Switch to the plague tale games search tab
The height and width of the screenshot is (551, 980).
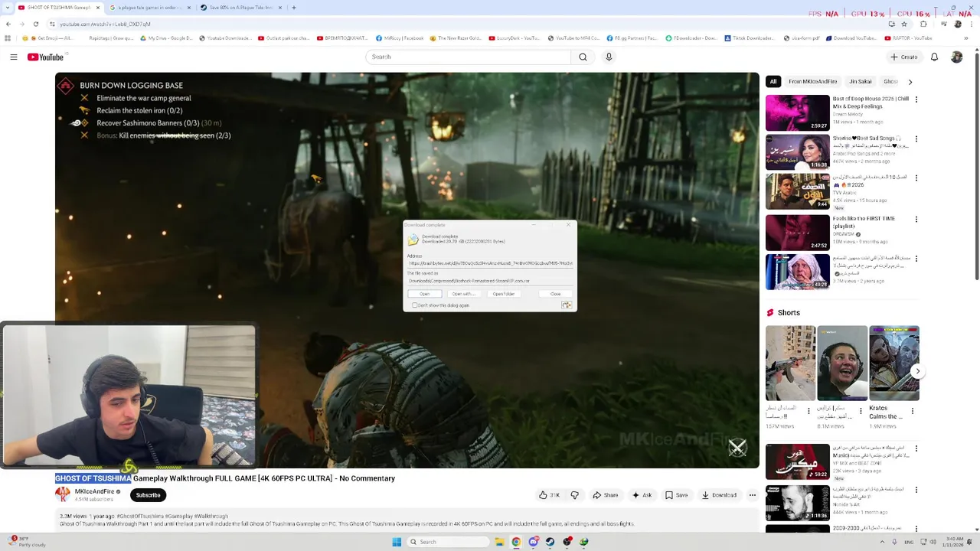[149, 8]
